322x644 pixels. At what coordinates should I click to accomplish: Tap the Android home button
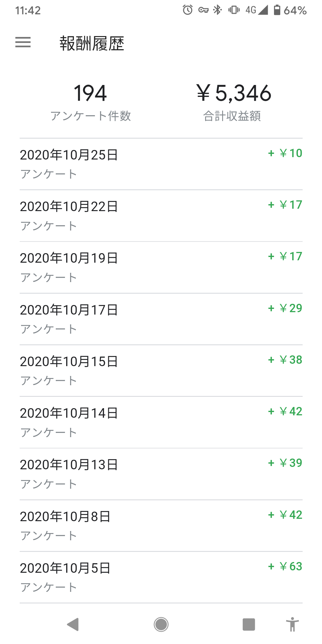(x=161, y=624)
